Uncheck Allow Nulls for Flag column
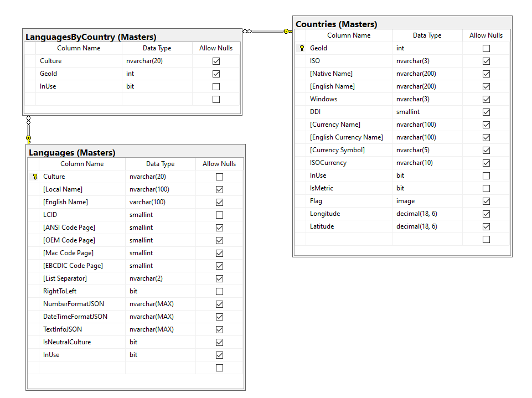The width and height of the screenshot is (532, 398). click(x=486, y=201)
